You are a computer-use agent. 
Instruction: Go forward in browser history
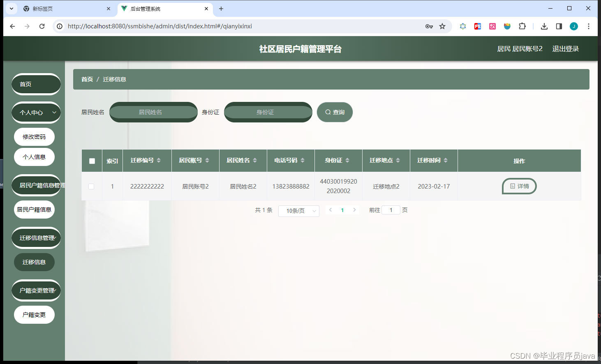click(27, 26)
